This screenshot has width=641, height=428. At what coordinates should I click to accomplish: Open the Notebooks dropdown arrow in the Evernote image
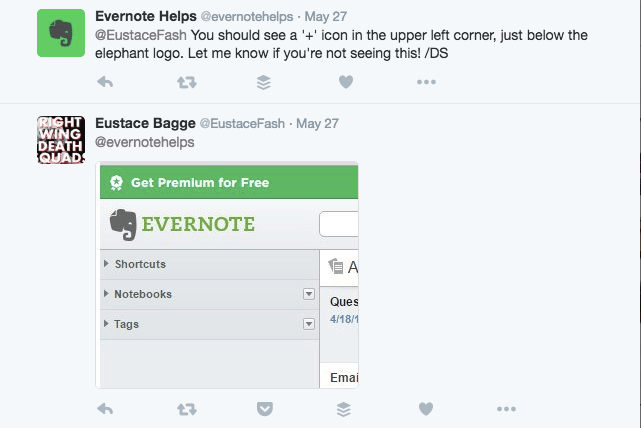coord(309,294)
